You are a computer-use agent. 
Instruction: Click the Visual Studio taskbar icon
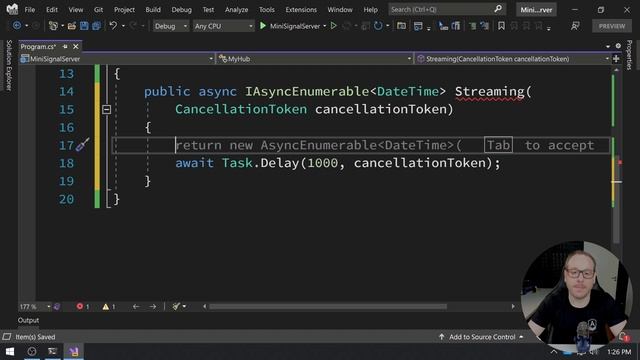(x=74, y=351)
